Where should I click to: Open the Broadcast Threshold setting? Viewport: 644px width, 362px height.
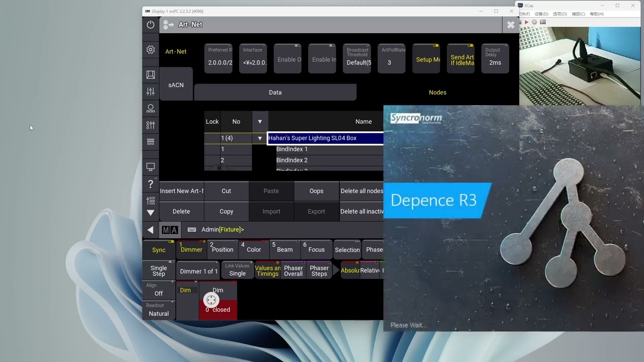tap(357, 59)
